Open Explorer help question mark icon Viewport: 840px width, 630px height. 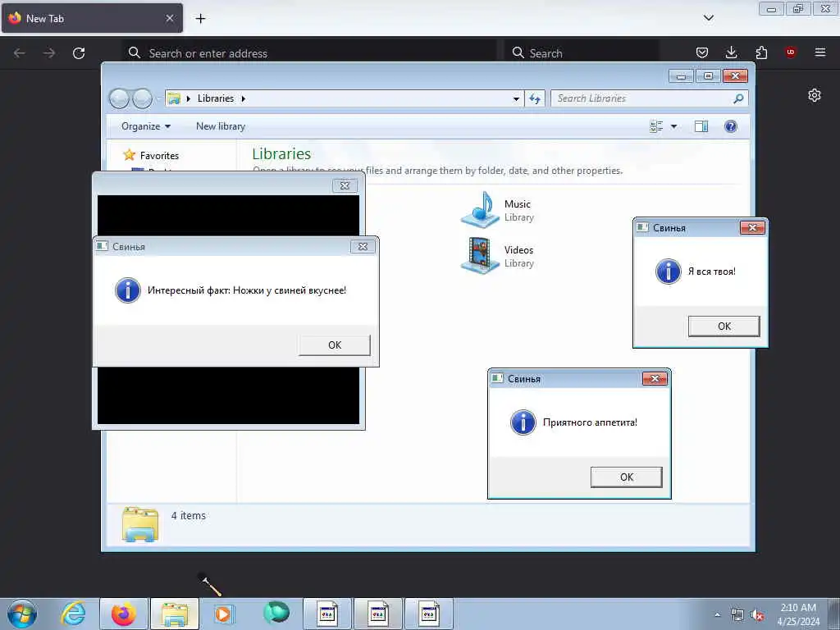point(731,126)
